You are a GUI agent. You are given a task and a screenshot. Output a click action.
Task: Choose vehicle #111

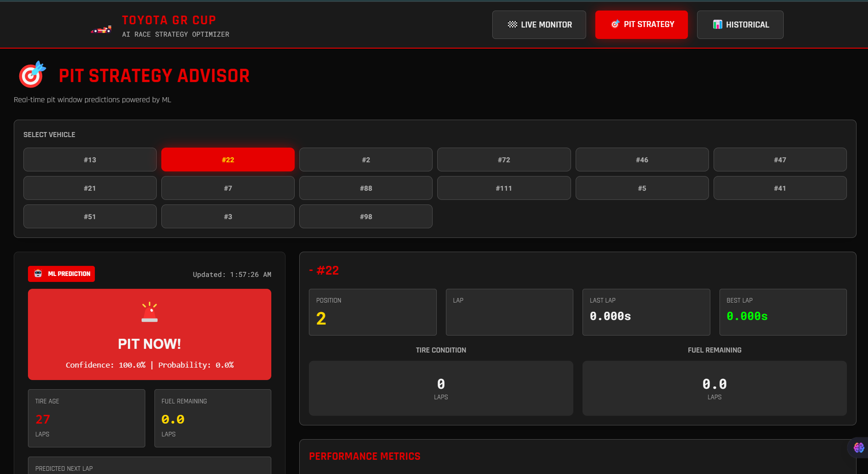pos(504,188)
